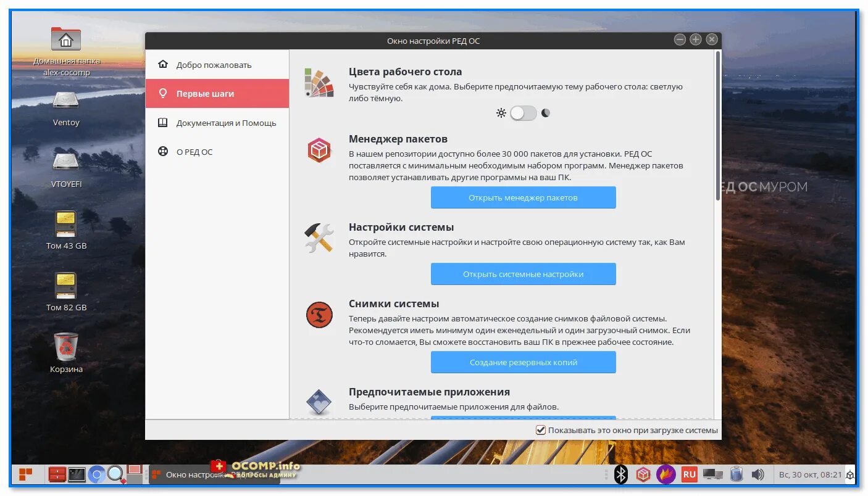Open the volume speaker tray icon

click(x=757, y=475)
